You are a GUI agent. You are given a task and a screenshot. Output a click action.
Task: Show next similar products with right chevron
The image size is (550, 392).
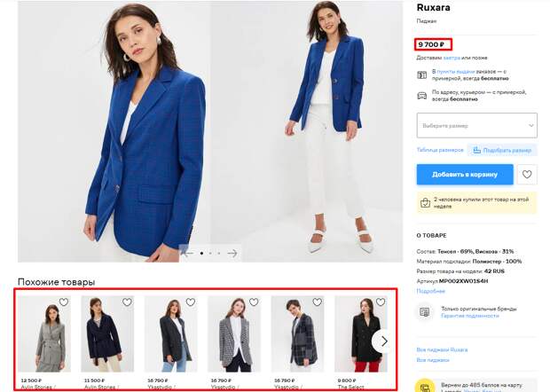click(x=384, y=341)
